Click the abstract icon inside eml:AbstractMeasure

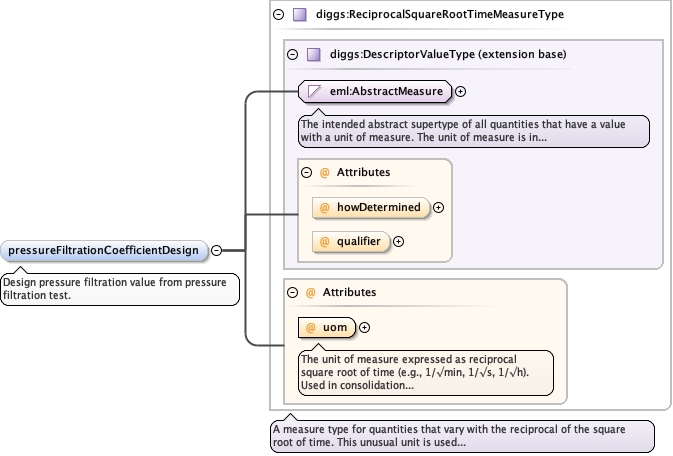(x=315, y=92)
